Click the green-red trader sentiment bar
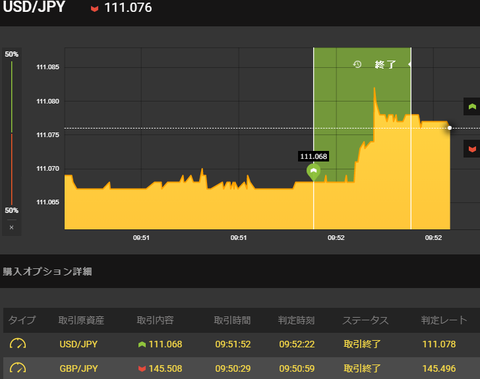 click(12, 133)
